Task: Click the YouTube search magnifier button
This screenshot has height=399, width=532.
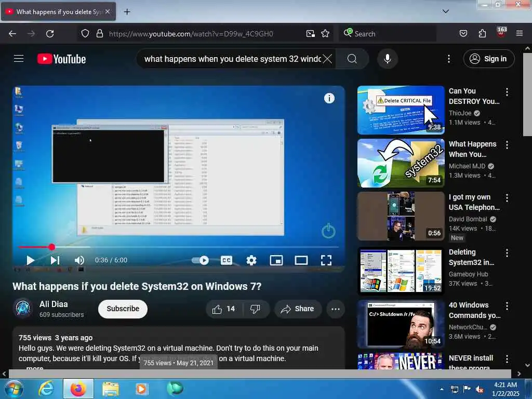Action: coord(352,59)
